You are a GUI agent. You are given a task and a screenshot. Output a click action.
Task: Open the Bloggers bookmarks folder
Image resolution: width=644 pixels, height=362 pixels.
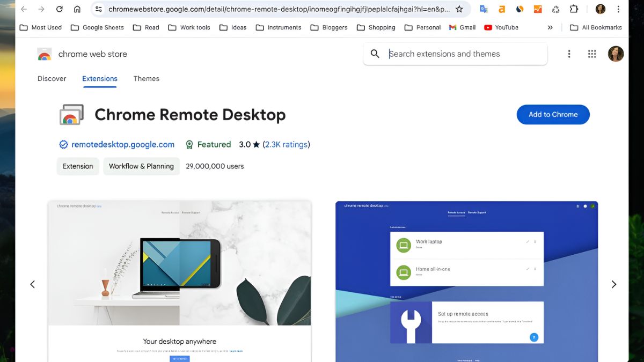329,27
